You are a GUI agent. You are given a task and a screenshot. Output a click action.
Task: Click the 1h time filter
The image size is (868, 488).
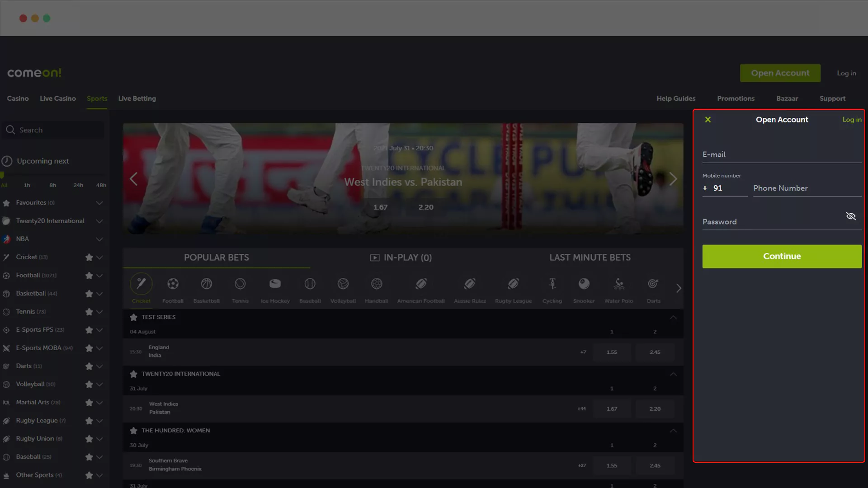27,185
